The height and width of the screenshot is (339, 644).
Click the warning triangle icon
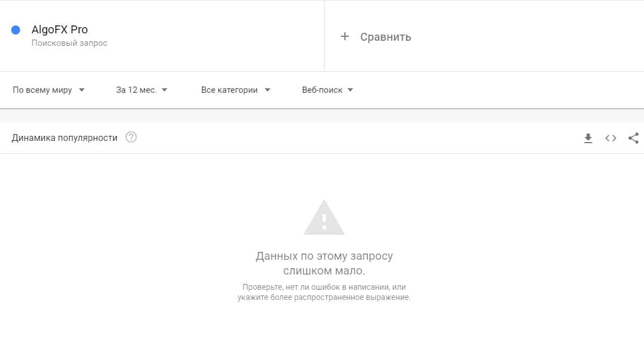(324, 217)
